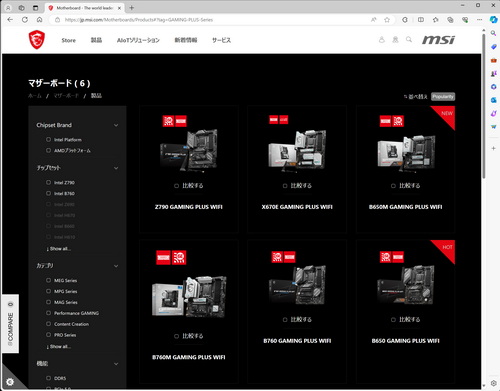Open the サービス menu item

point(221,40)
